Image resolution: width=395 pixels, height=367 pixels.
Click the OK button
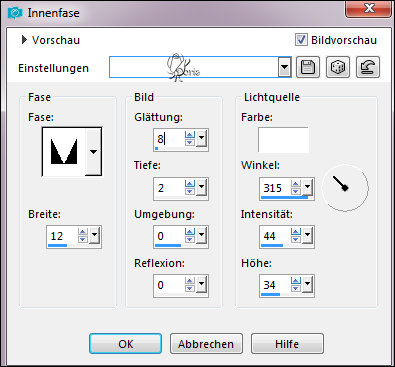click(126, 344)
